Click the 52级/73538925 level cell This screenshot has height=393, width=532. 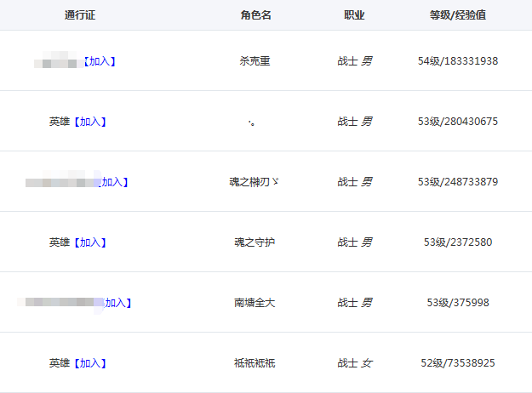(x=458, y=363)
